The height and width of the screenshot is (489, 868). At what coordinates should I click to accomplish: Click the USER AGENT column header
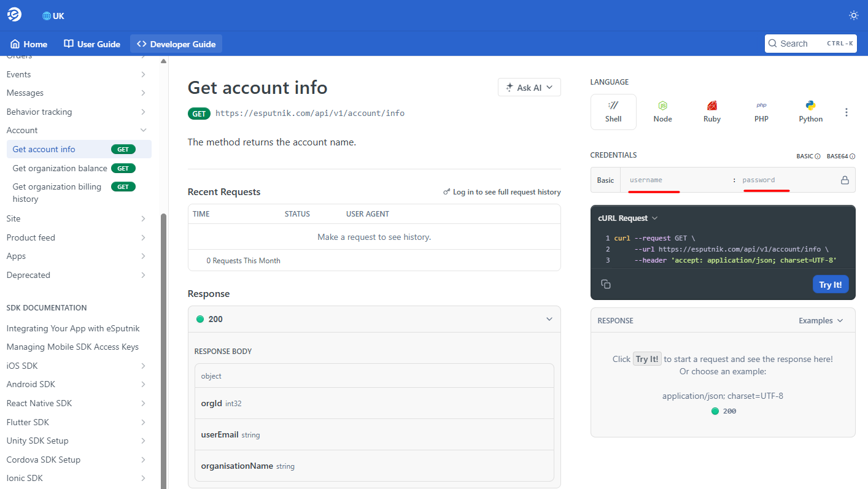pos(368,214)
